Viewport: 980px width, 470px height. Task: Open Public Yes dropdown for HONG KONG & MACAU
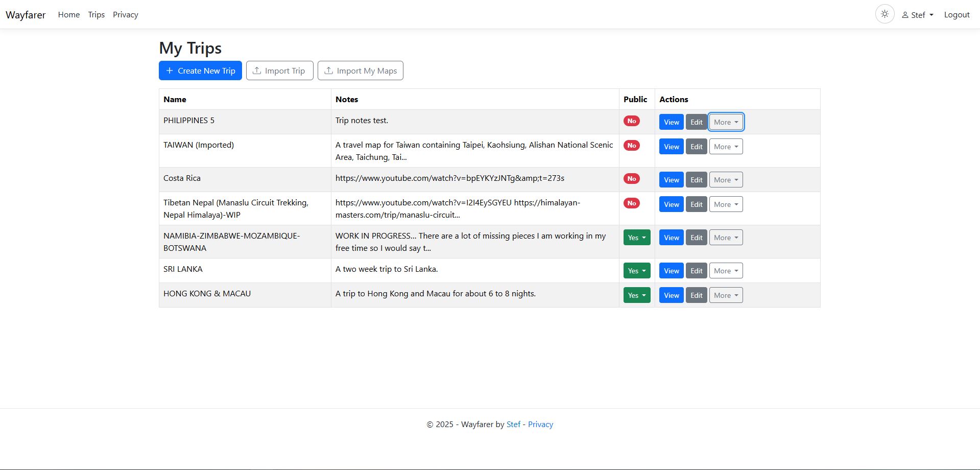point(637,295)
